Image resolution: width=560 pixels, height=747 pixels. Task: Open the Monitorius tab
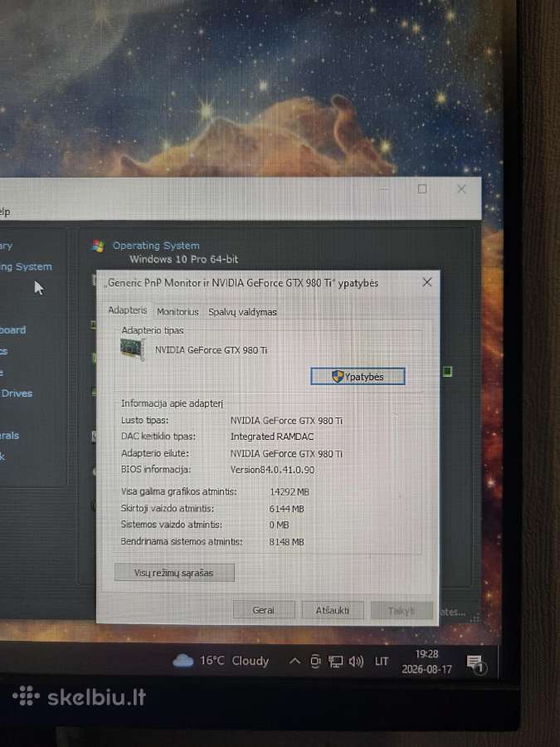click(178, 311)
